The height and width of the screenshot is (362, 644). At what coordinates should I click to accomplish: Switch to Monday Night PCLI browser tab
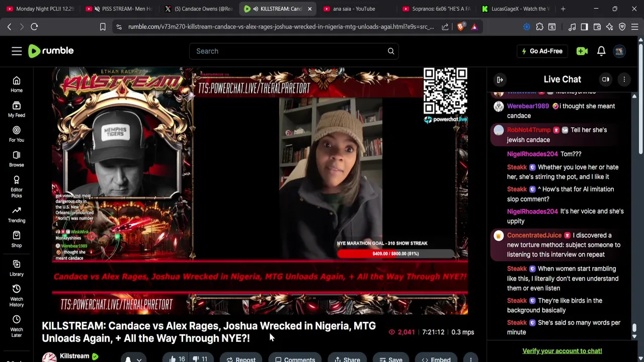click(40, 9)
